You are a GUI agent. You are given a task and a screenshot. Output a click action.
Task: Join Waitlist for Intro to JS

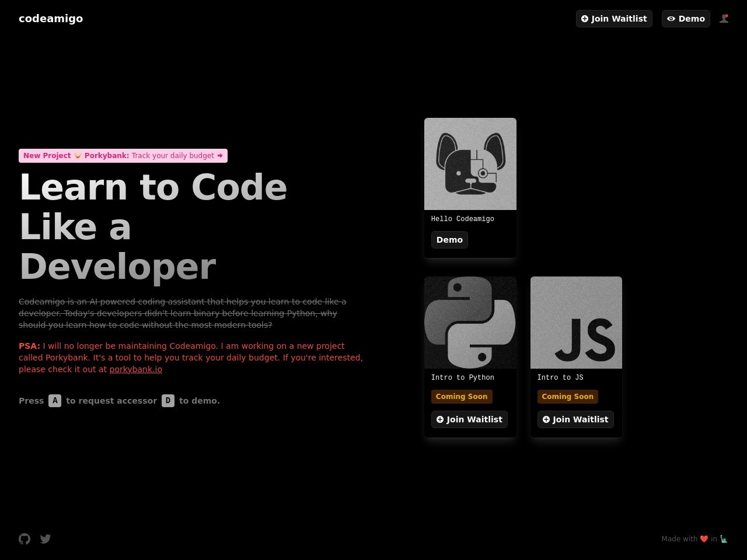[x=575, y=419]
